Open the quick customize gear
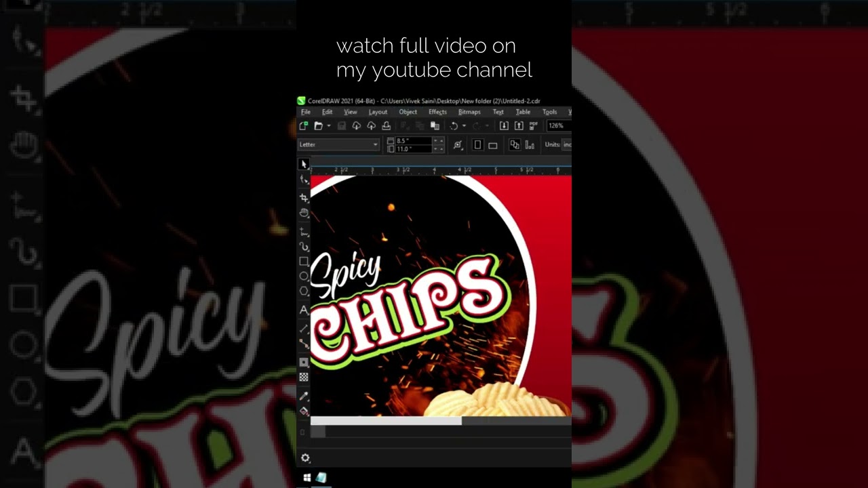This screenshot has width=868, height=488. (x=305, y=459)
